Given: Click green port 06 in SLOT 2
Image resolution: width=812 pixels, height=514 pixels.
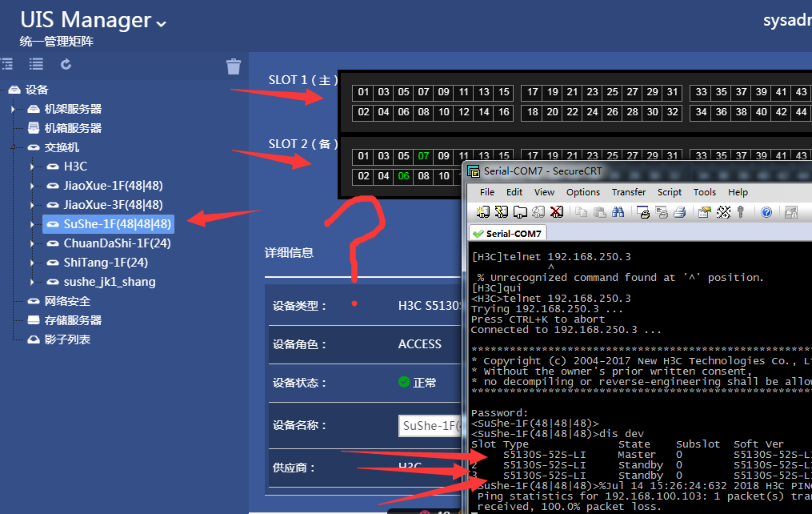Looking at the screenshot, I should pos(403,176).
